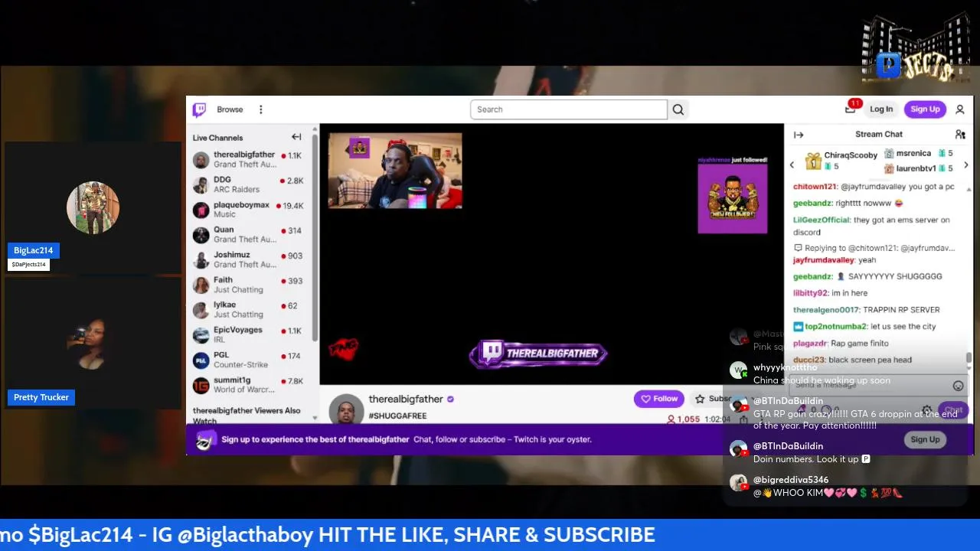Click the viewer count 1,055
980x551 pixels.
click(x=684, y=419)
